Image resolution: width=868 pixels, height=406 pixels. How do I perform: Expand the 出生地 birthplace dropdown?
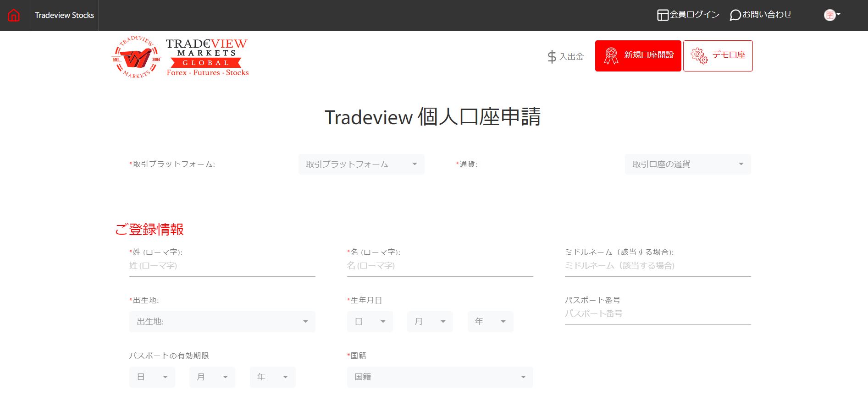[222, 322]
